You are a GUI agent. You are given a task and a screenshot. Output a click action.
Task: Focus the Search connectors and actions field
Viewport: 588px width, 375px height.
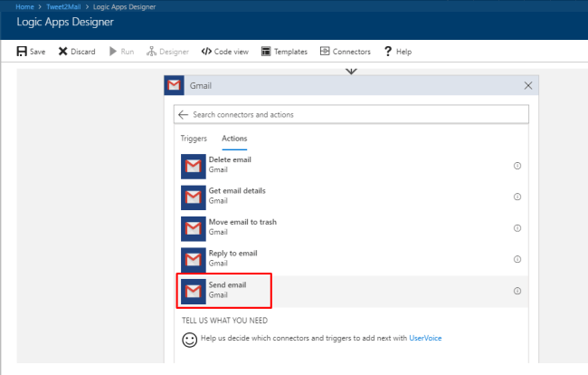point(351,114)
